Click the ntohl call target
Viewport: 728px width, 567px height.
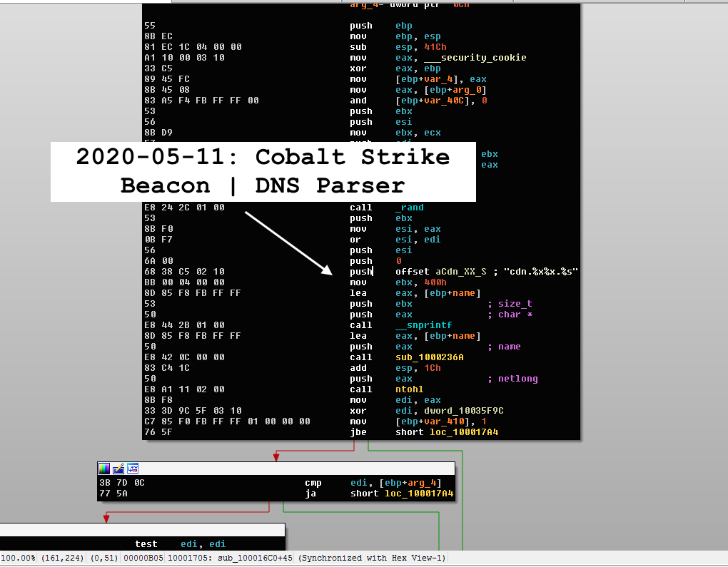(409, 389)
